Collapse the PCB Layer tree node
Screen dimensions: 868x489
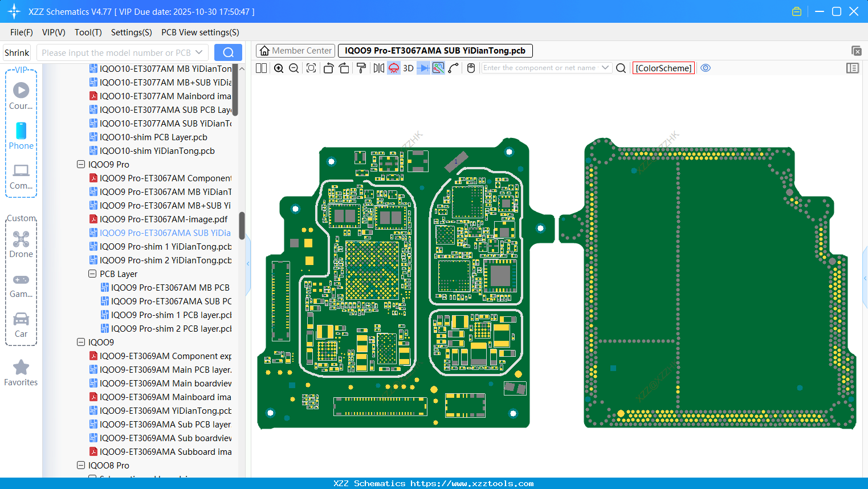[92, 274]
